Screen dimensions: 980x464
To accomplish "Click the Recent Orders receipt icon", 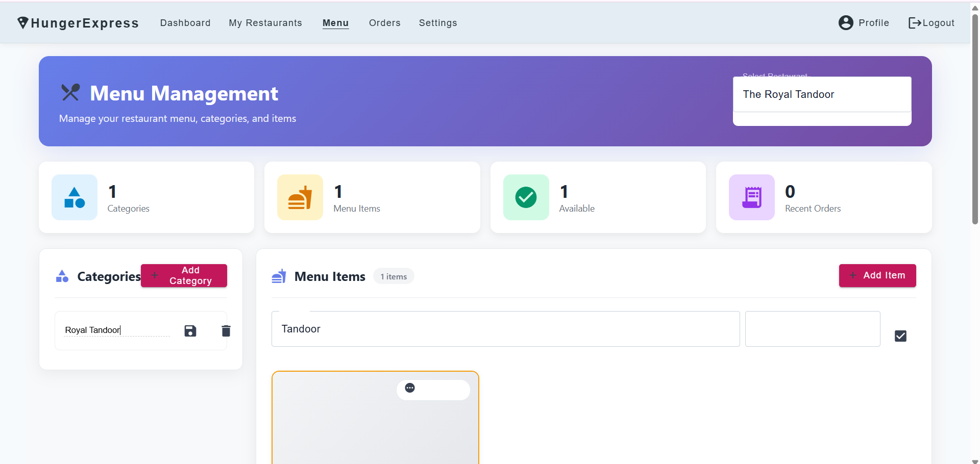I will (752, 197).
